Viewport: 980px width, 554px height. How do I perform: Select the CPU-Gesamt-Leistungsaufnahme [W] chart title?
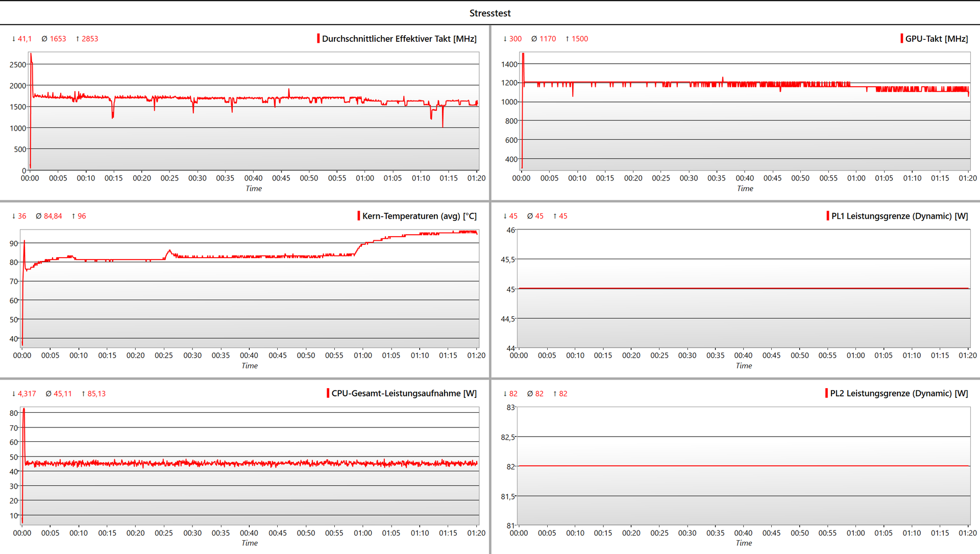pos(404,393)
